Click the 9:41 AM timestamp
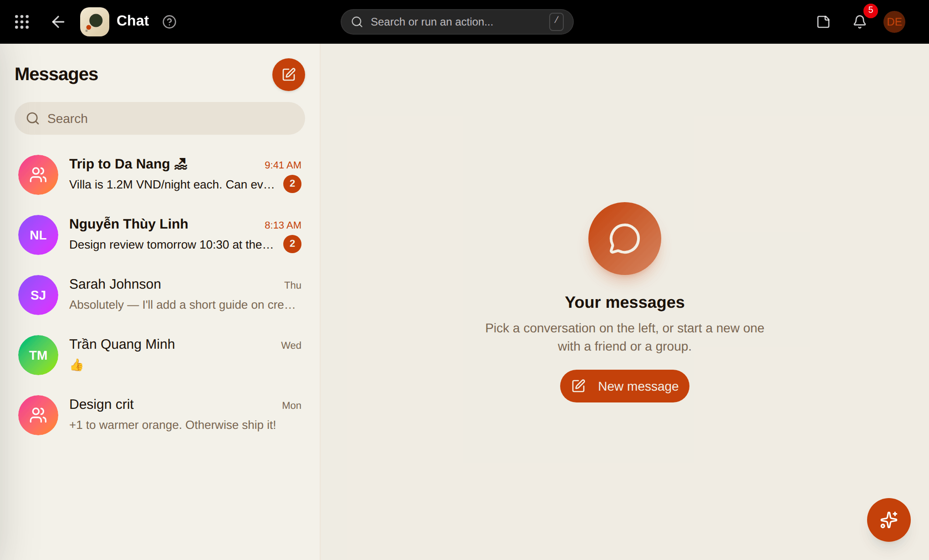Screen dimensions: 929x560 click(283, 165)
